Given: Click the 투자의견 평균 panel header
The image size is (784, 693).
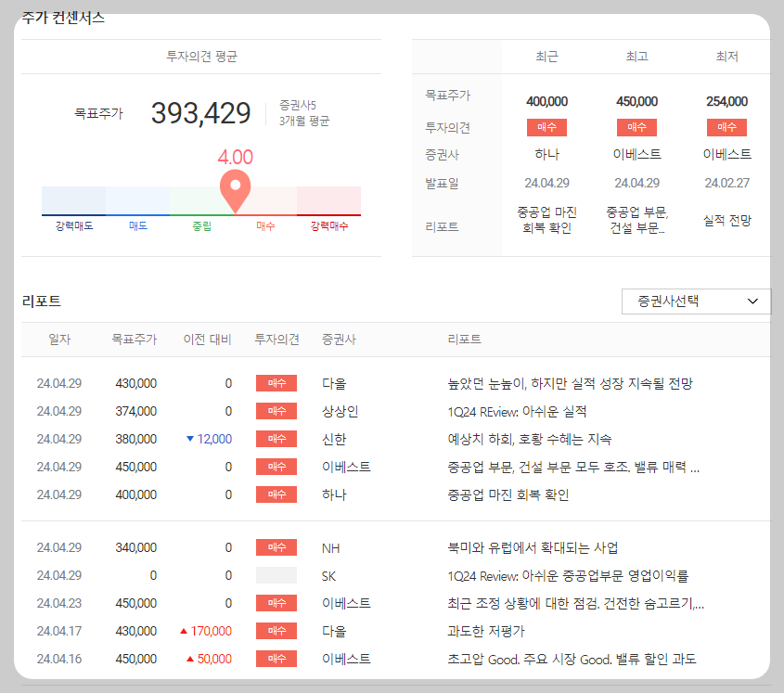Looking at the screenshot, I should [x=201, y=57].
